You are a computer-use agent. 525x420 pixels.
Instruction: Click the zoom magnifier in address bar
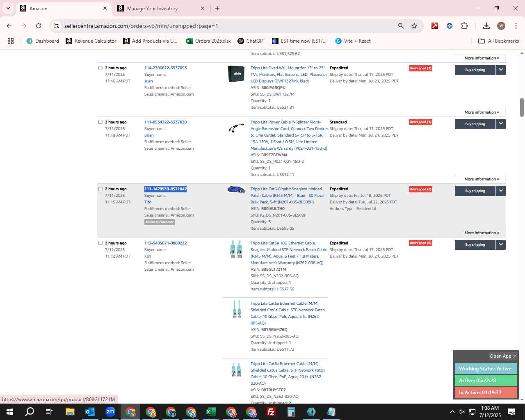click(401, 26)
